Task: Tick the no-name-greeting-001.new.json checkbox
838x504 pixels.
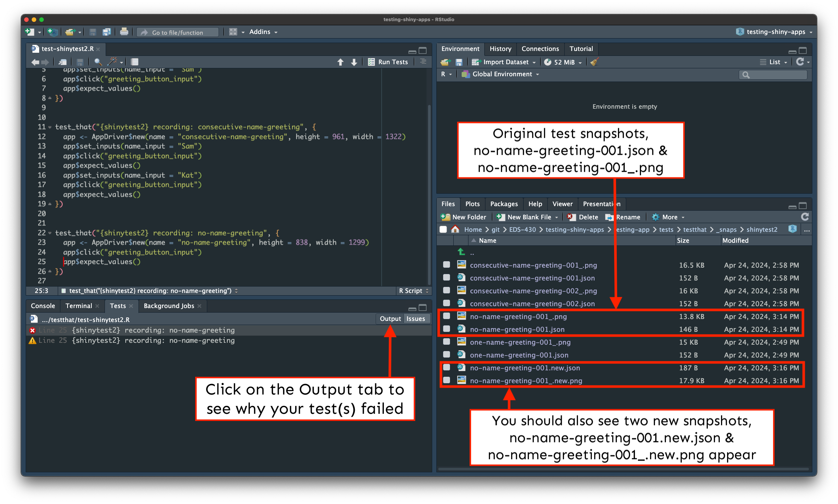Action: [x=447, y=368]
